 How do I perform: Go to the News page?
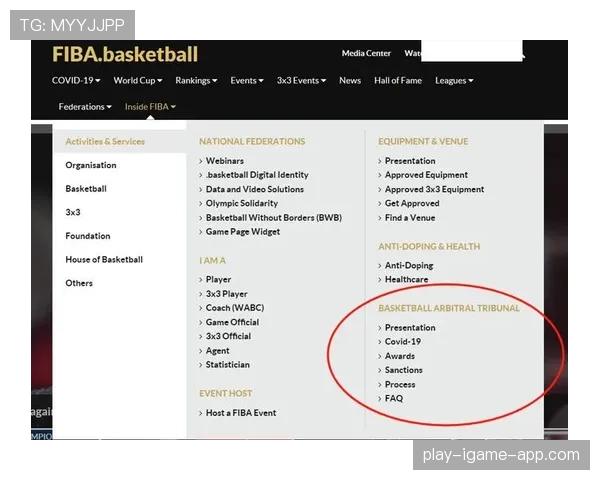tap(350, 80)
